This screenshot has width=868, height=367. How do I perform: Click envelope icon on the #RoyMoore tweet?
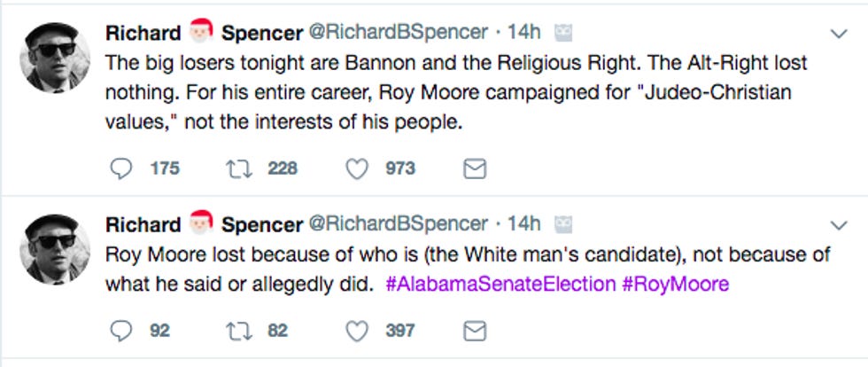coord(475,331)
